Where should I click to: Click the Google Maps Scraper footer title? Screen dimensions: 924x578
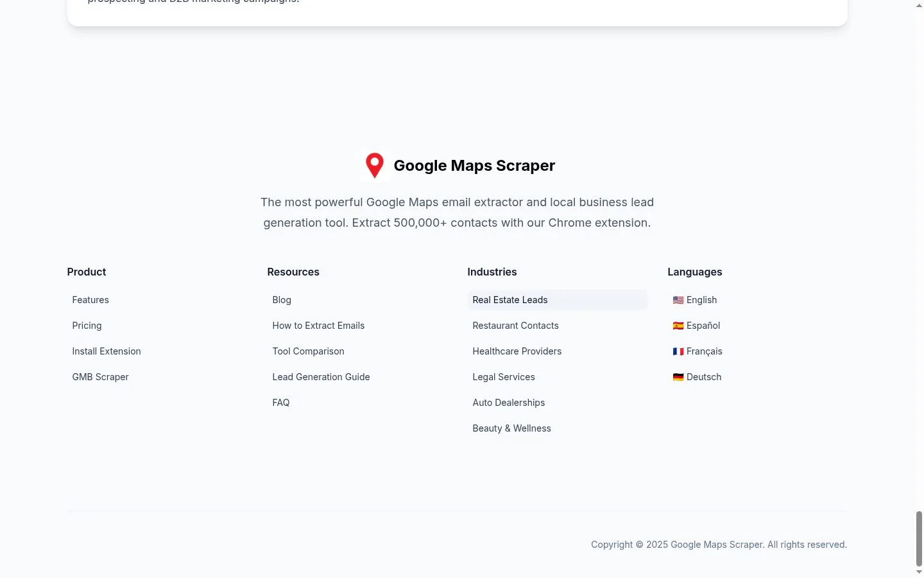(x=474, y=166)
